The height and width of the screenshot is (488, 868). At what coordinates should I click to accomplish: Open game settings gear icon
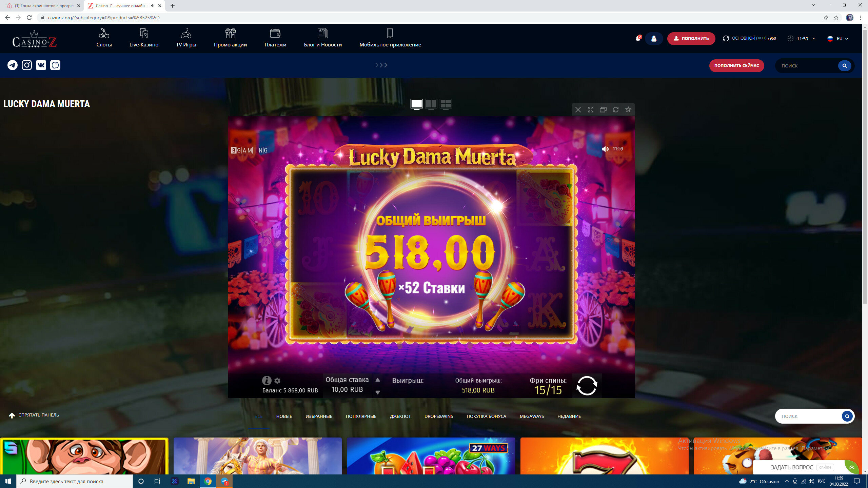pyautogui.click(x=277, y=381)
